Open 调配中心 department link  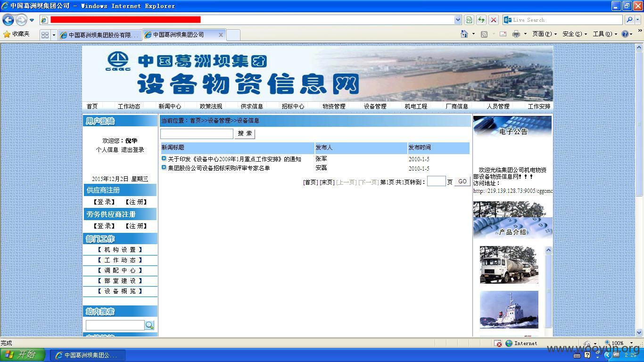click(120, 271)
